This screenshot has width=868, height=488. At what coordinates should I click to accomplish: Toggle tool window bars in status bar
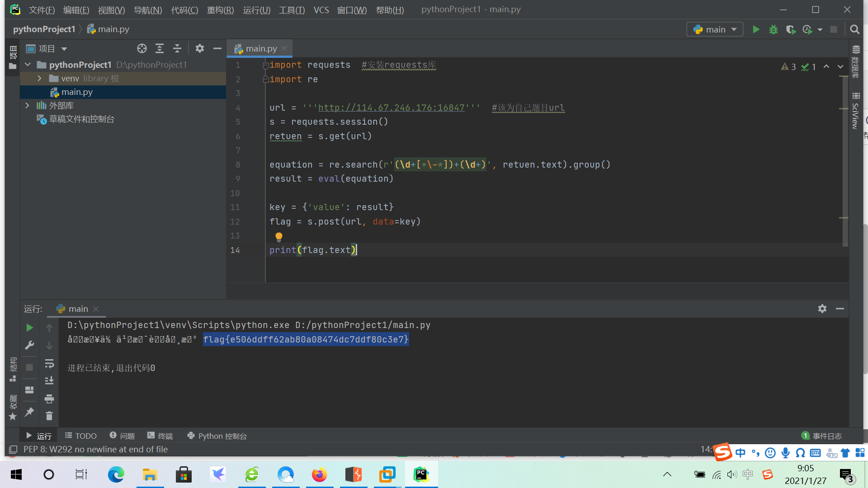coord(13,450)
